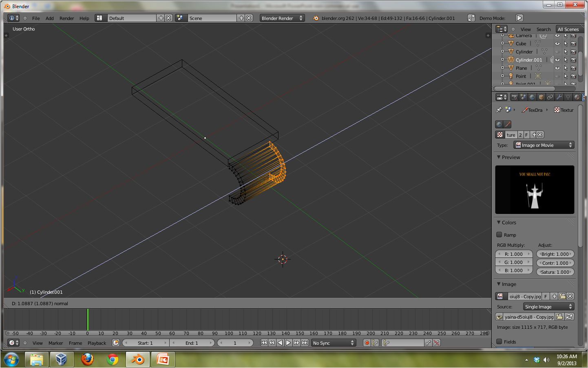Open Source Single Image dropdown
This screenshot has width=588, height=368.
click(549, 306)
